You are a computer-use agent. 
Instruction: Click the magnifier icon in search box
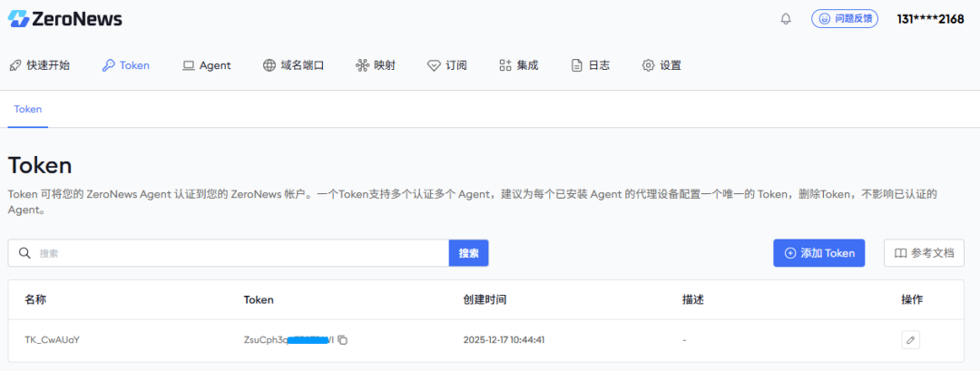click(x=24, y=253)
